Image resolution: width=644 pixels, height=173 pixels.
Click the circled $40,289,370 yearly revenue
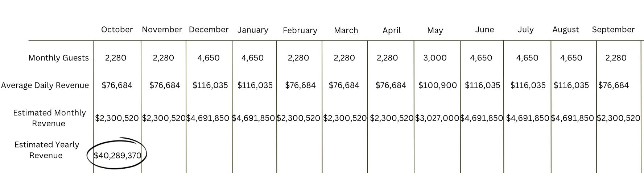click(117, 156)
